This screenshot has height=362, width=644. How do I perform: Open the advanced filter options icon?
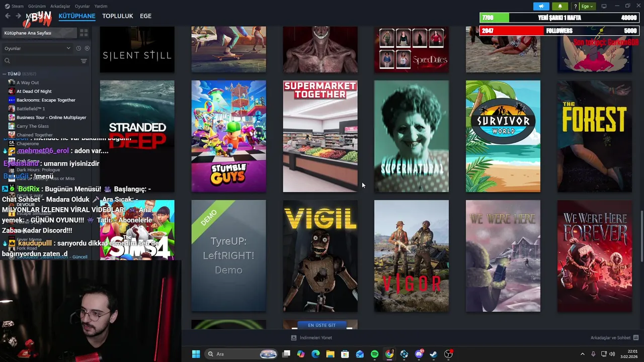coord(84,61)
